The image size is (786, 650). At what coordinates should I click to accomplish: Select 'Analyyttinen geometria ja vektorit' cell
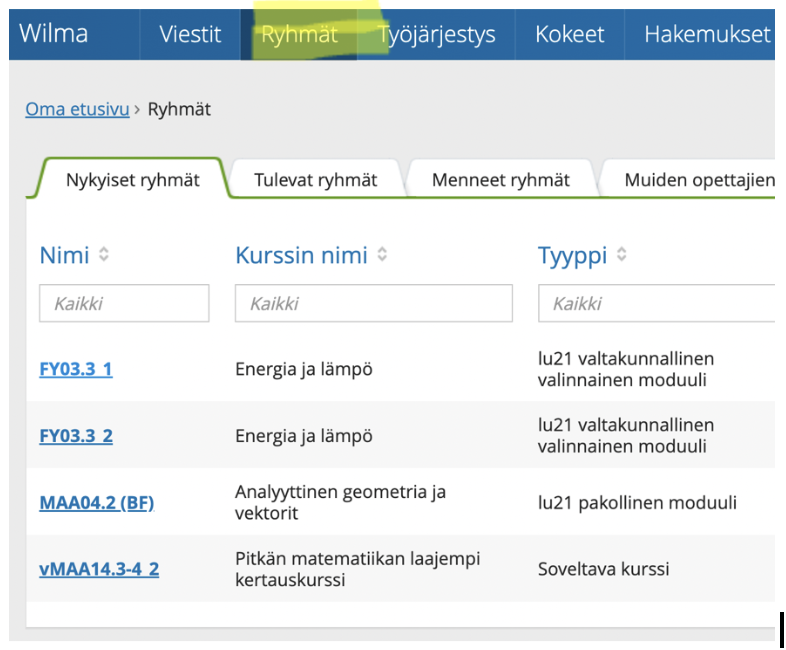340,502
